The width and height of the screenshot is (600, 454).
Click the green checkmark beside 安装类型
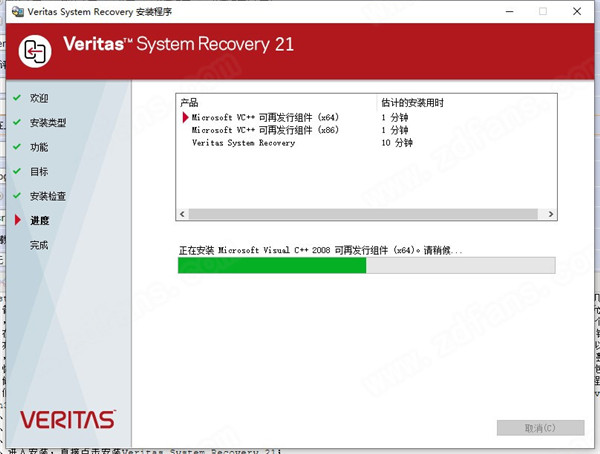pyautogui.click(x=17, y=122)
